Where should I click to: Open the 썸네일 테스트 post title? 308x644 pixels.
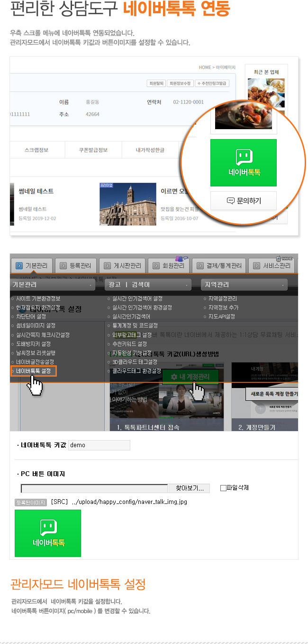coord(36,191)
